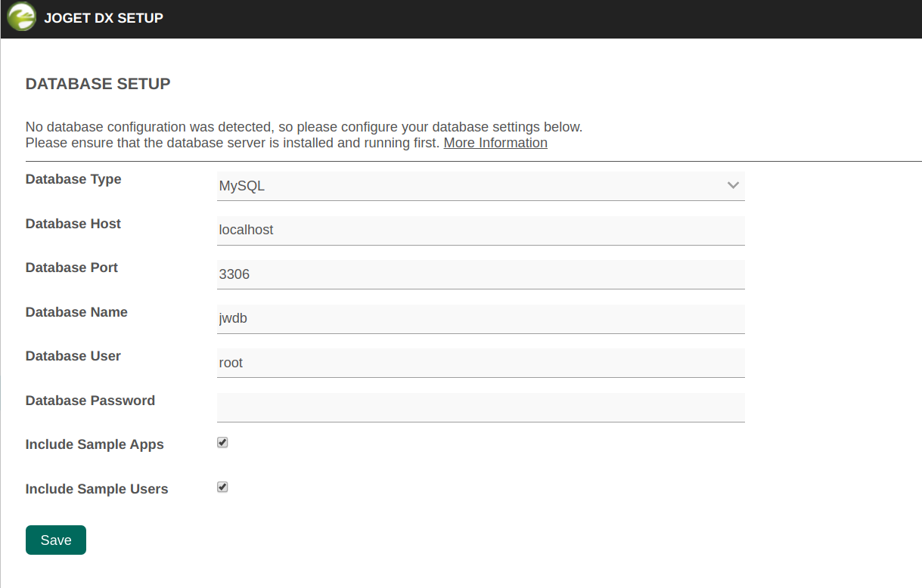Focus the empty Database Password field
The width and height of the screenshot is (922, 588).
pyautogui.click(x=480, y=407)
